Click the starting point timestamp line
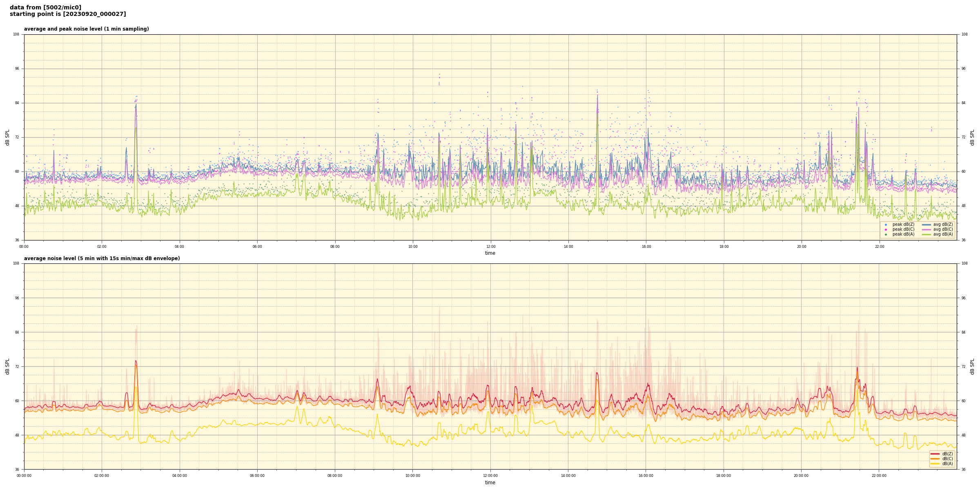 click(x=68, y=14)
